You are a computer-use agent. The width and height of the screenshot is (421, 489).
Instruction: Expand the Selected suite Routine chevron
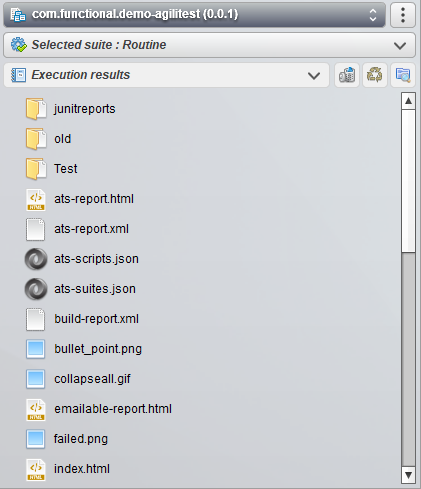point(400,45)
